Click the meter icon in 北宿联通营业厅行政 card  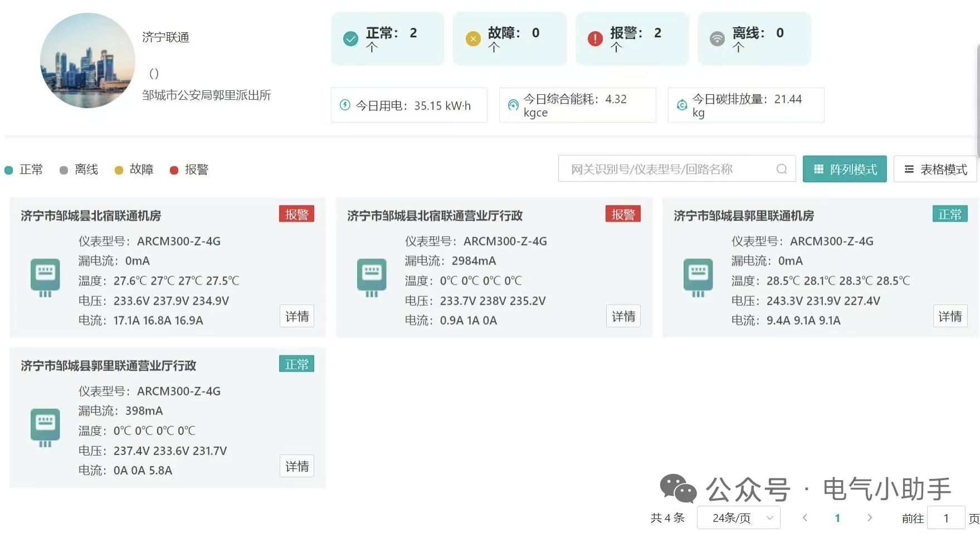pos(372,278)
